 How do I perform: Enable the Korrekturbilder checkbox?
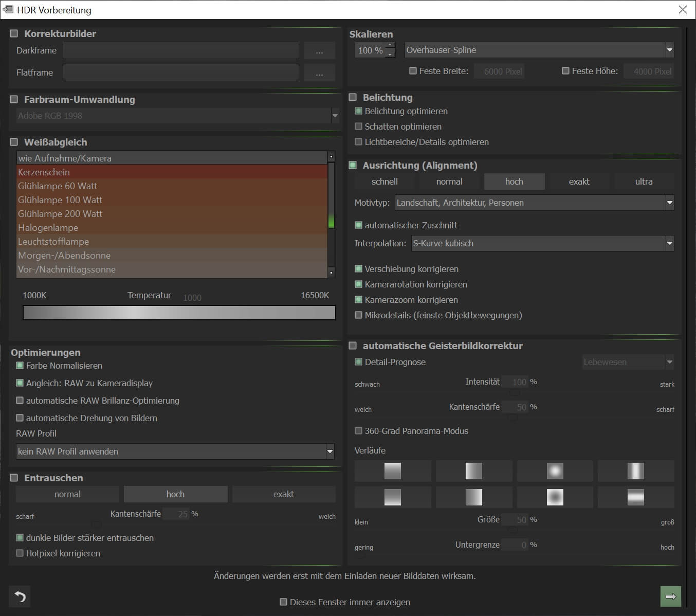[14, 33]
